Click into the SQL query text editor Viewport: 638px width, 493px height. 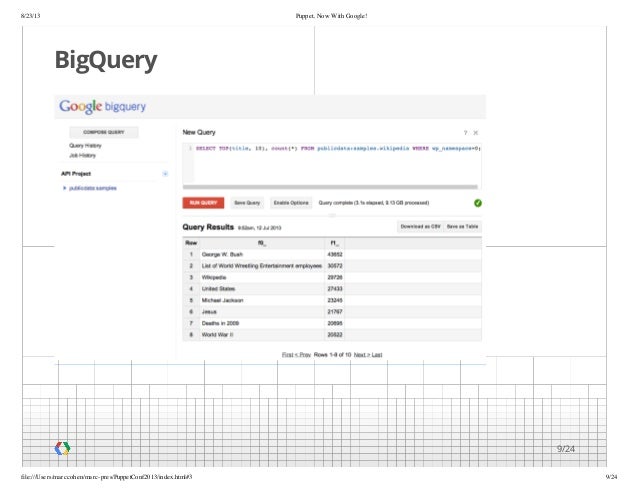332,163
